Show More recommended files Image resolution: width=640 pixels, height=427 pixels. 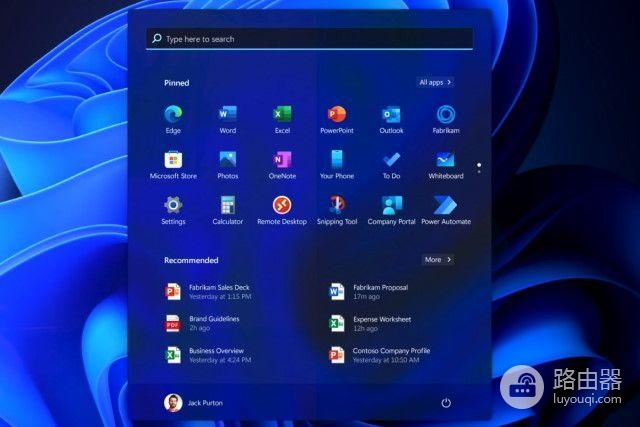point(438,260)
